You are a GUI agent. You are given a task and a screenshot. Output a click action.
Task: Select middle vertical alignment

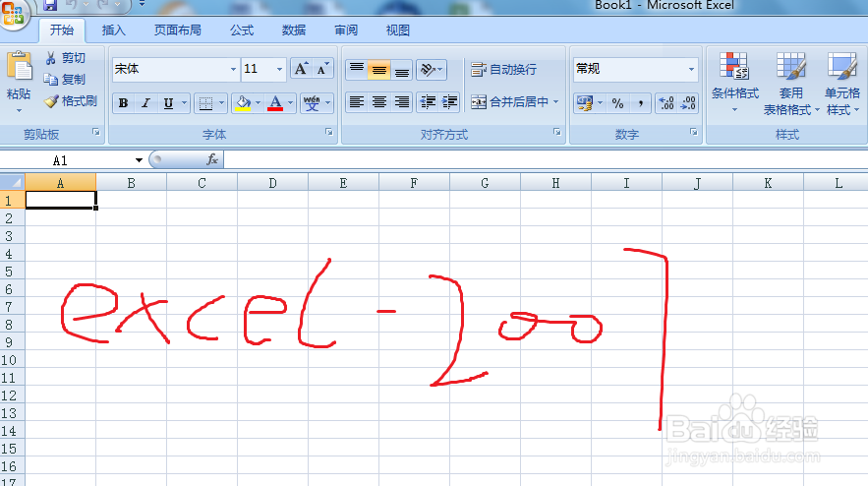pyautogui.click(x=379, y=70)
